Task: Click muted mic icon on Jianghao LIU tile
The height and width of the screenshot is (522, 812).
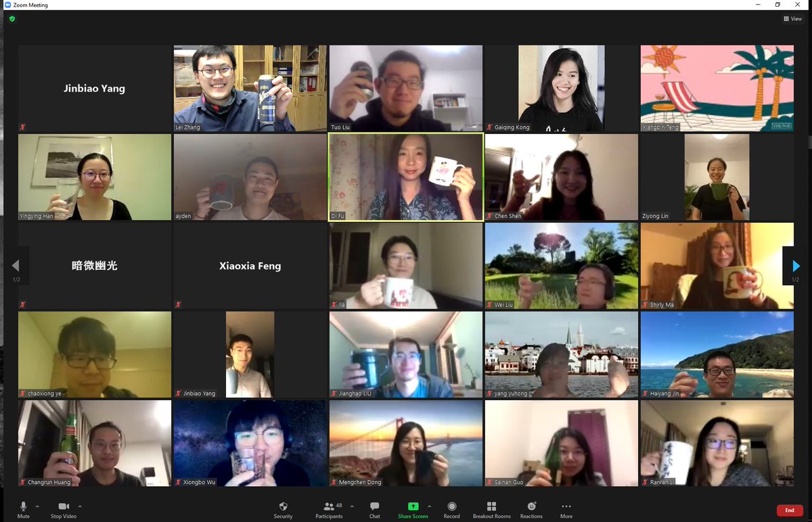Action: [334, 393]
